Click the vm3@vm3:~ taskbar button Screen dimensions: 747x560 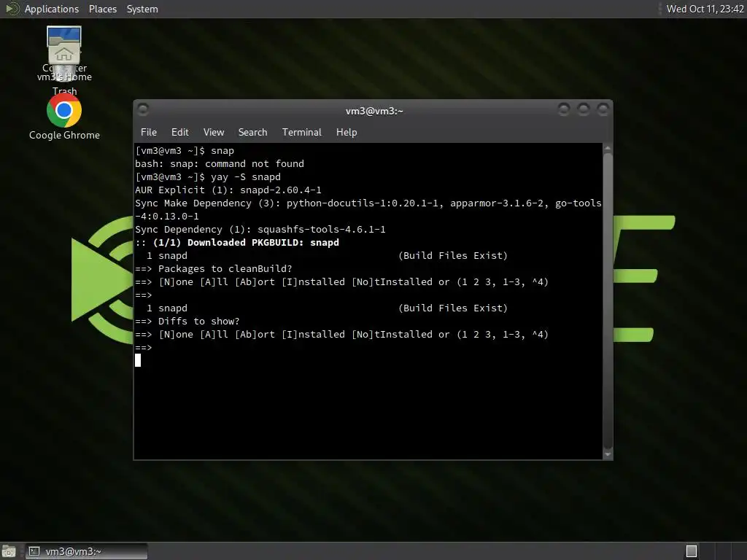(x=86, y=551)
